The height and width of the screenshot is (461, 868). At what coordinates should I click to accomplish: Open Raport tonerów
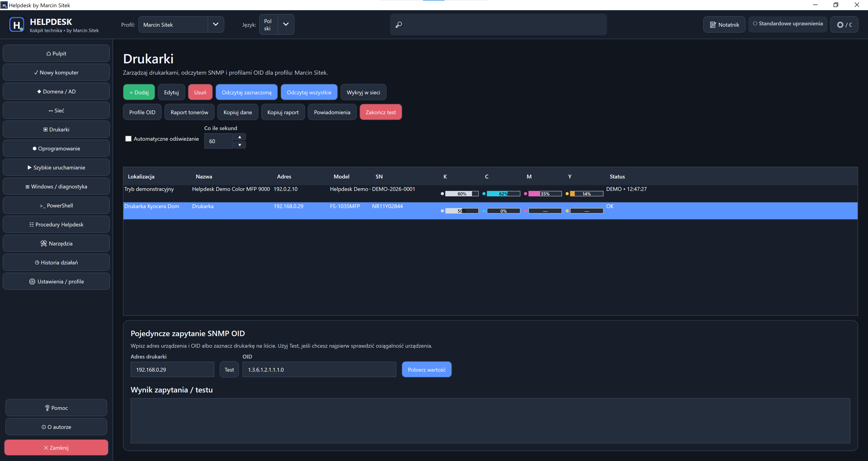tap(189, 112)
